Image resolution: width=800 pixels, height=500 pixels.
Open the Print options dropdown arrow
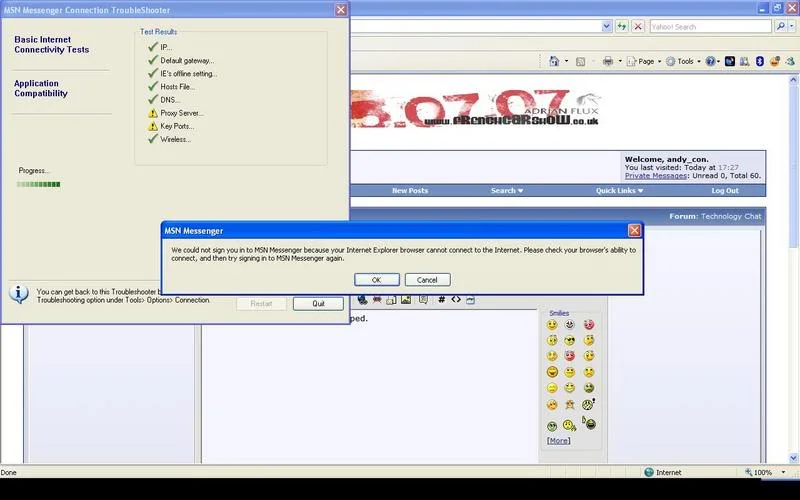coord(620,61)
